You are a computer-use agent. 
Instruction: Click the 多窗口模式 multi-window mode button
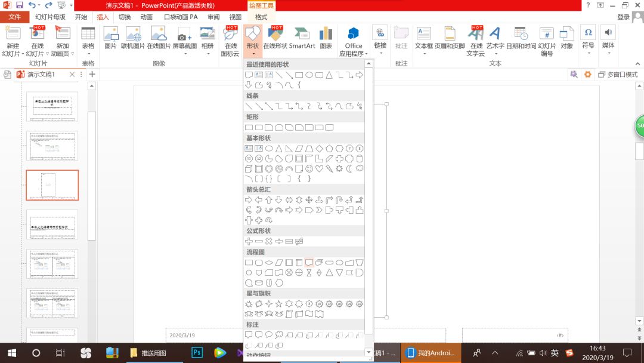tap(618, 75)
